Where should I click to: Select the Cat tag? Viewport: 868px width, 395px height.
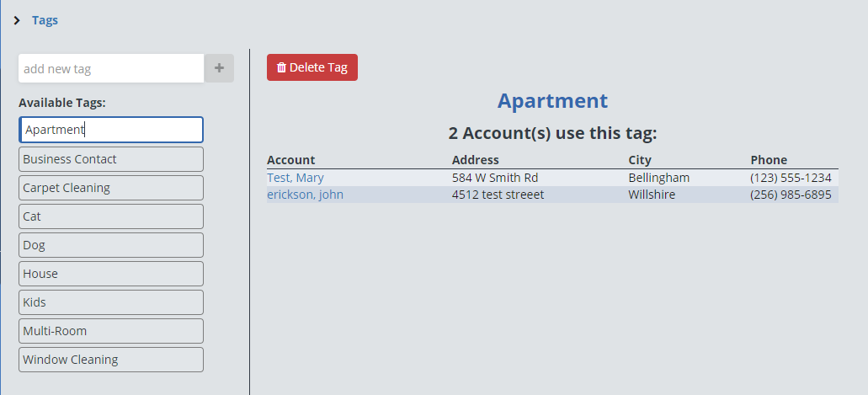pos(111,216)
